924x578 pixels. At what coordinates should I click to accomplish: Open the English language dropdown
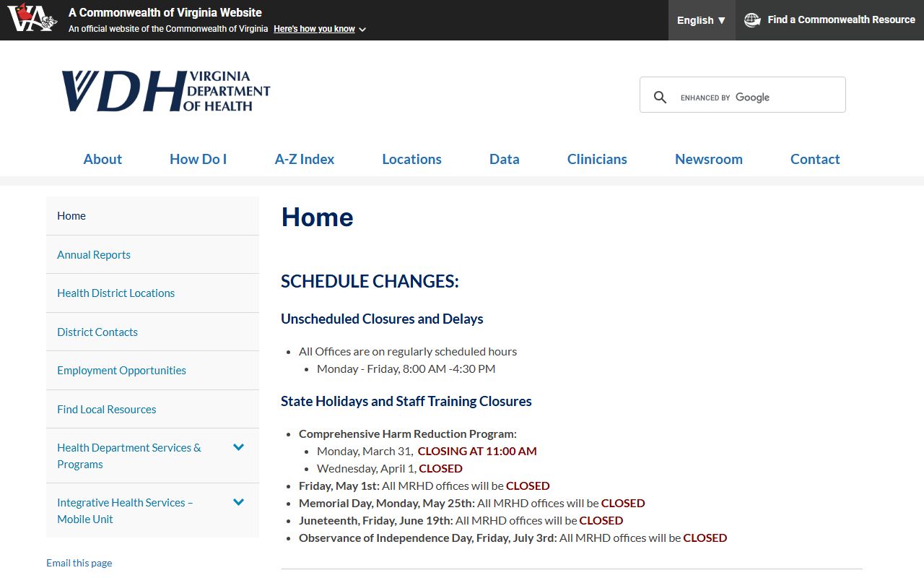coord(701,20)
